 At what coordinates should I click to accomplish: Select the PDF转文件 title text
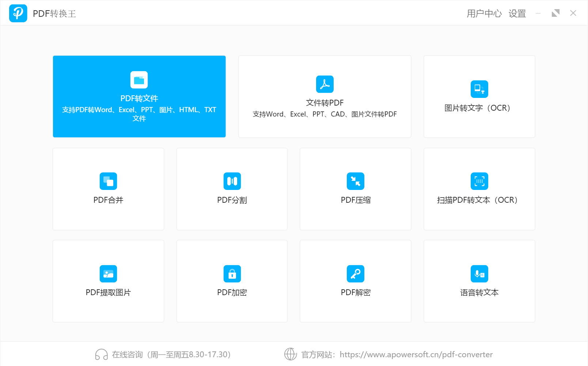139,98
